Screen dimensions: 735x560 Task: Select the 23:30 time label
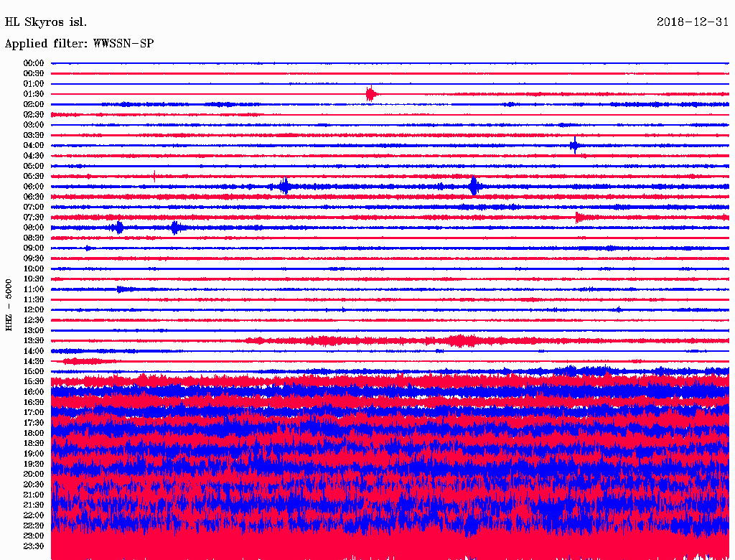pyautogui.click(x=34, y=546)
